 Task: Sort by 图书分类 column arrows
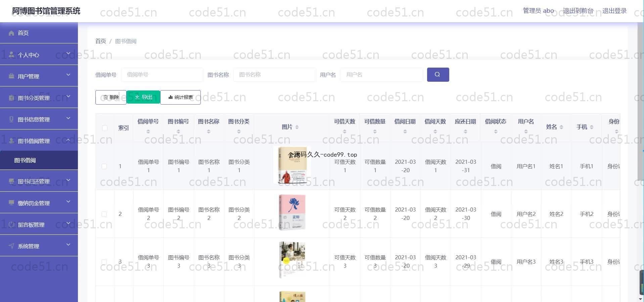239,131
